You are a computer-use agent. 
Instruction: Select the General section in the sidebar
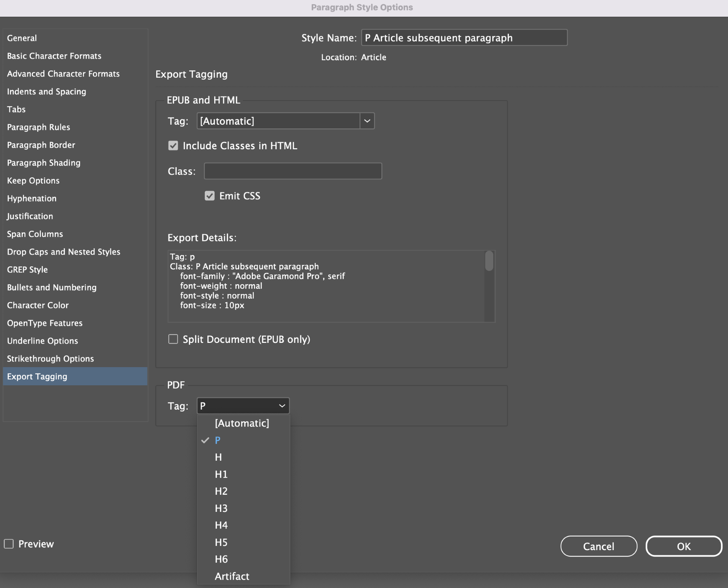click(x=22, y=38)
